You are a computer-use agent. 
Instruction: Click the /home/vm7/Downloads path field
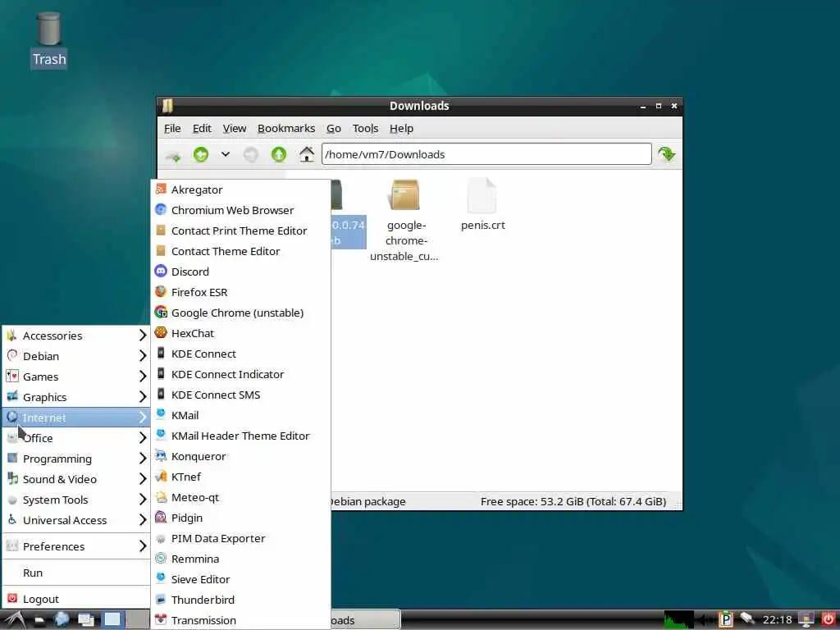click(486, 154)
